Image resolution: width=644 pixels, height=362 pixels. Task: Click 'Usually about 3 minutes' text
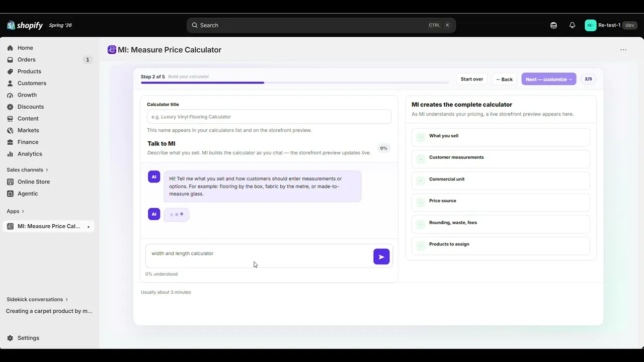[166, 292]
